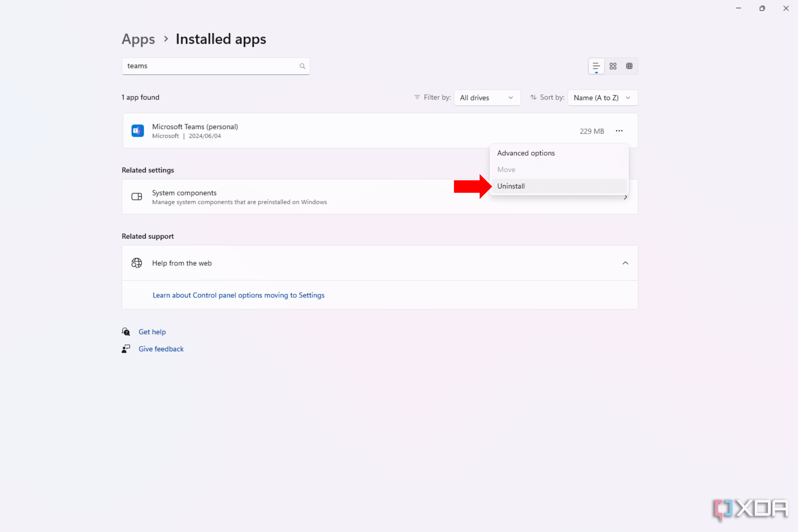Select Uninstall from the context menu
The height and width of the screenshot is (532, 798).
click(x=511, y=186)
